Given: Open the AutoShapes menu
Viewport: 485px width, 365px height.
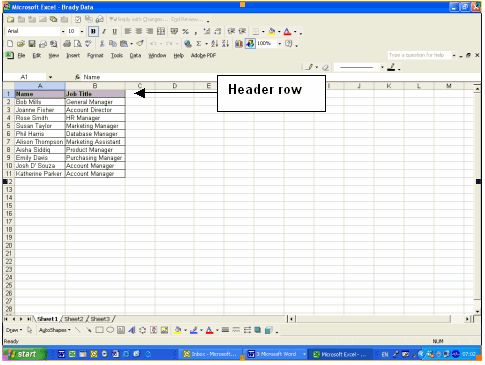Looking at the screenshot, I should 55,330.
